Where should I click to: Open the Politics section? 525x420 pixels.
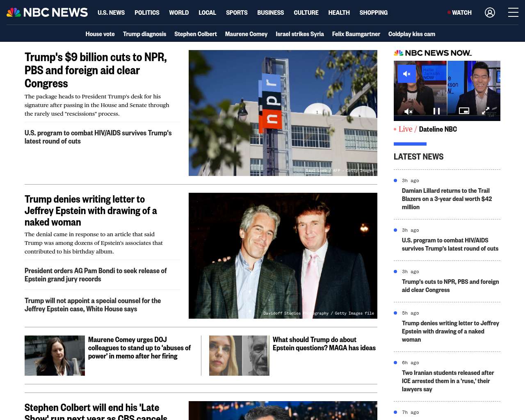coord(147,13)
